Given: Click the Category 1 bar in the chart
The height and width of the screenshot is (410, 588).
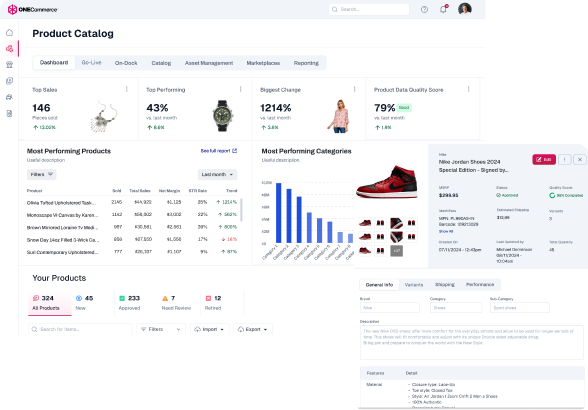Looking at the screenshot, I should pyautogui.click(x=279, y=213).
